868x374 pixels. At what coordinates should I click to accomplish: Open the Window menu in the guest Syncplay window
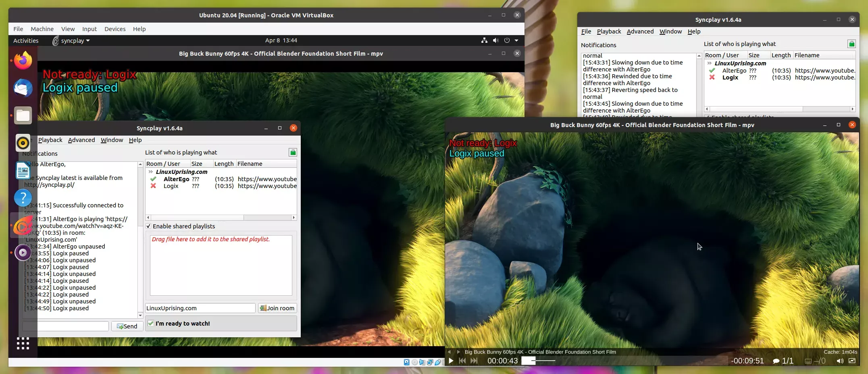pyautogui.click(x=112, y=140)
